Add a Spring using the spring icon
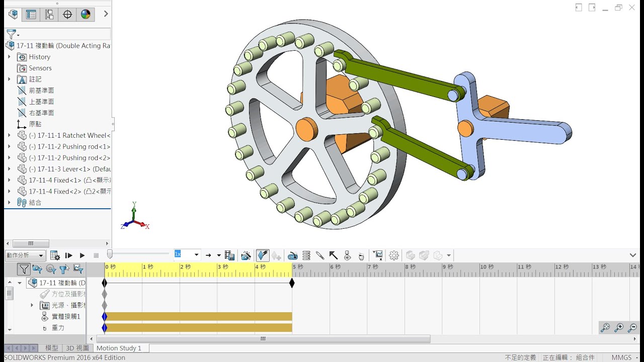 306,255
